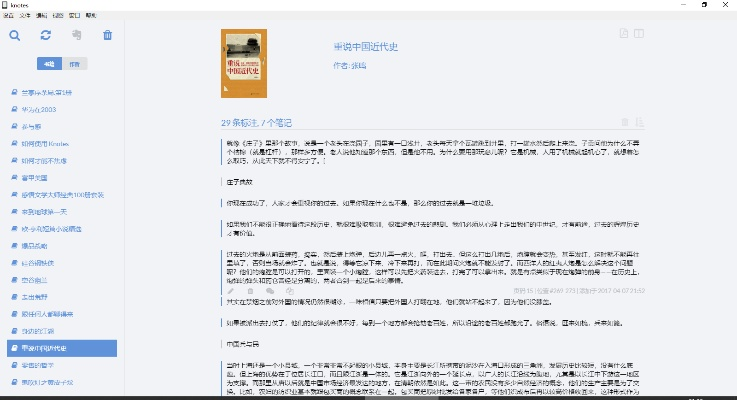Click the Evernote elephant icon
737x400 pixels.
point(77,36)
